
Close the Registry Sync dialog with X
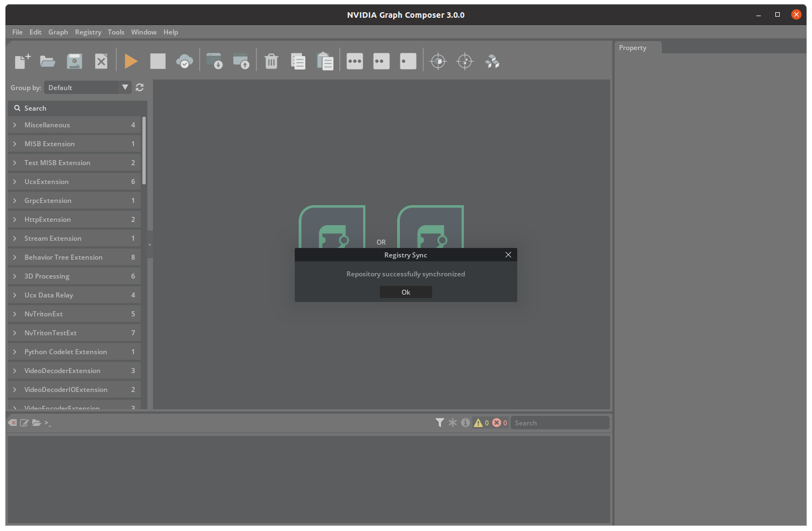click(x=508, y=255)
